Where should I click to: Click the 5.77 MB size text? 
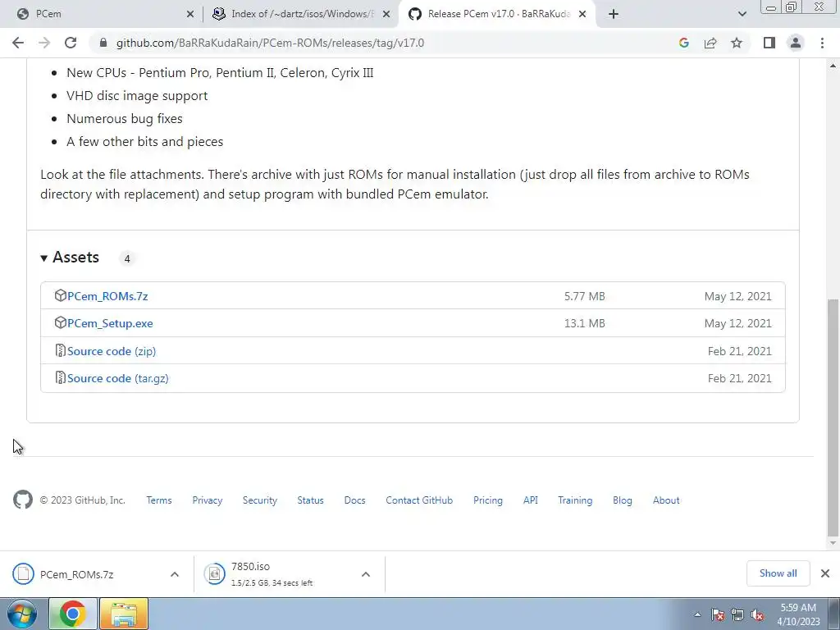(584, 296)
